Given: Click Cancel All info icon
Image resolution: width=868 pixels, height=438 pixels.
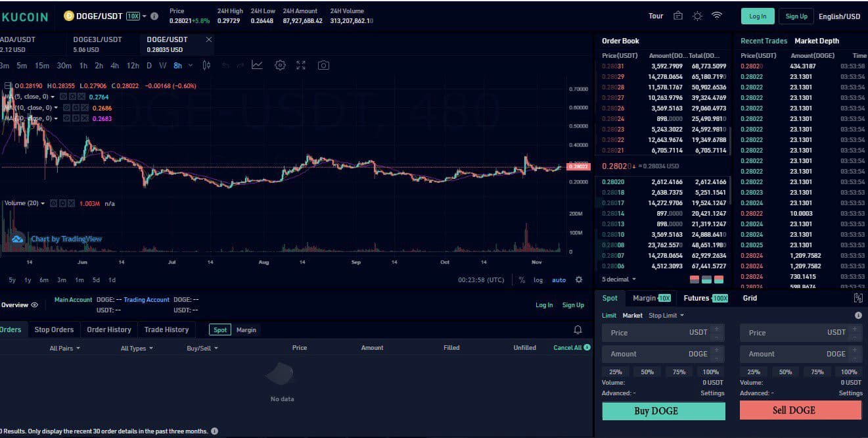Looking at the screenshot, I should (x=587, y=347).
